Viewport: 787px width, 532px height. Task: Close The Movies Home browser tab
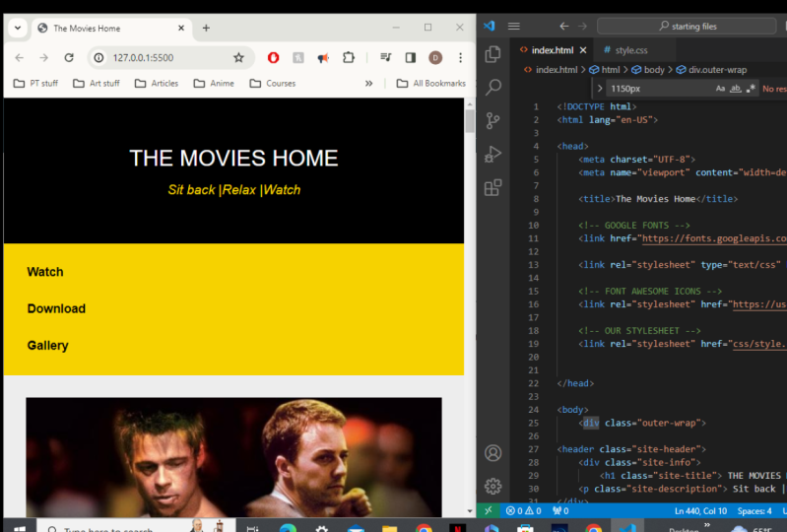pos(181,29)
